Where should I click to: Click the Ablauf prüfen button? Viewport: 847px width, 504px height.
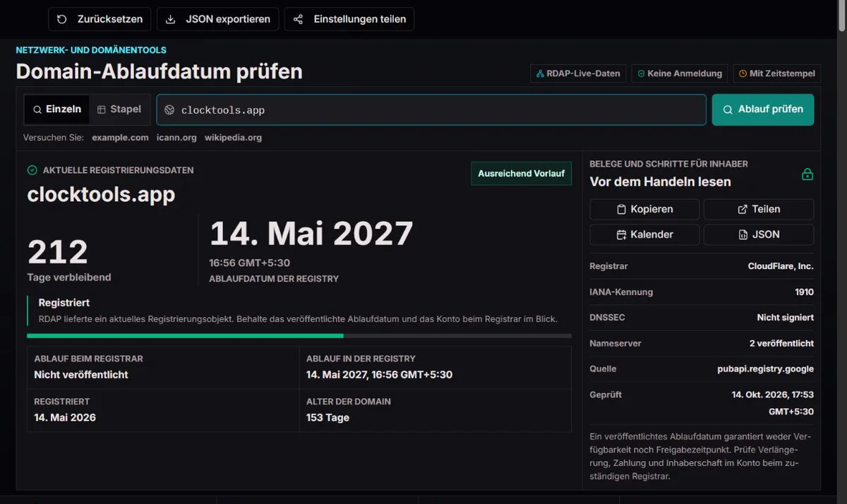pyautogui.click(x=763, y=109)
